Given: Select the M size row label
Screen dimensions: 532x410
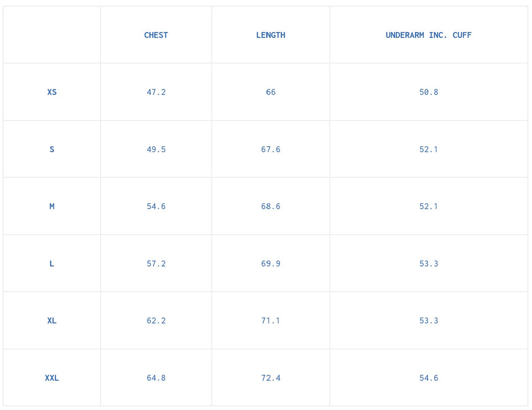Looking at the screenshot, I should coord(52,206).
